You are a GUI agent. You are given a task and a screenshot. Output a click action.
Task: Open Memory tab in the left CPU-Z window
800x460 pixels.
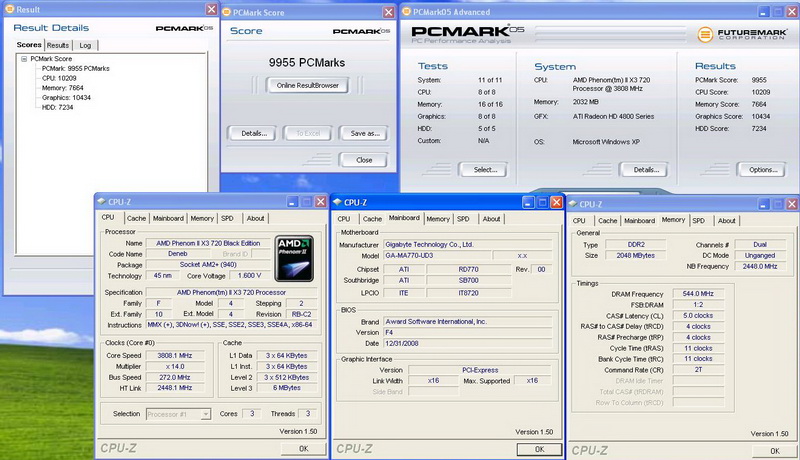[x=202, y=218]
